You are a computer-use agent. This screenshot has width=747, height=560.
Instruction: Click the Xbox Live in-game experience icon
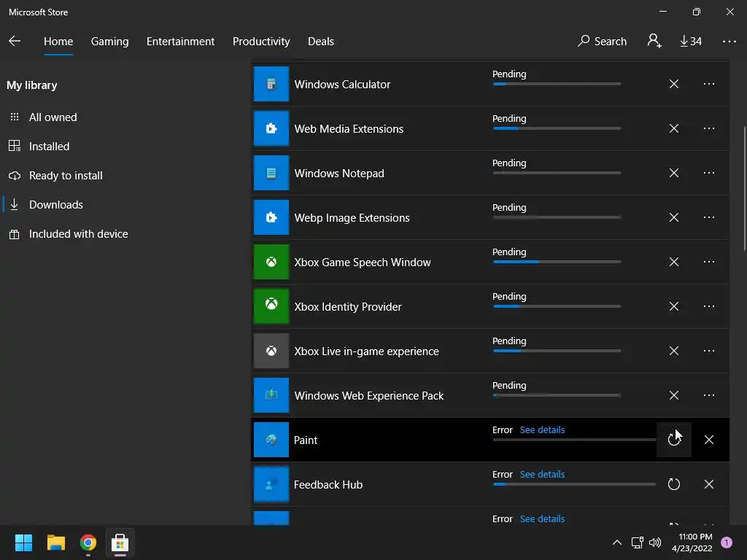271,351
